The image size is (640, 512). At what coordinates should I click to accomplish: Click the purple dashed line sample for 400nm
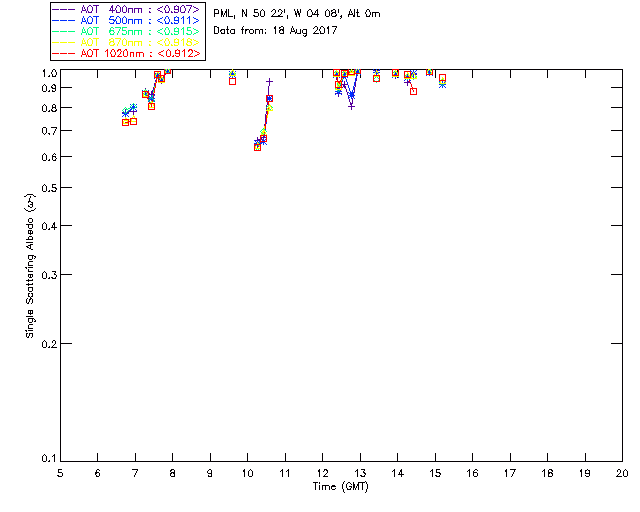pyautogui.click(x=64, y=9)
